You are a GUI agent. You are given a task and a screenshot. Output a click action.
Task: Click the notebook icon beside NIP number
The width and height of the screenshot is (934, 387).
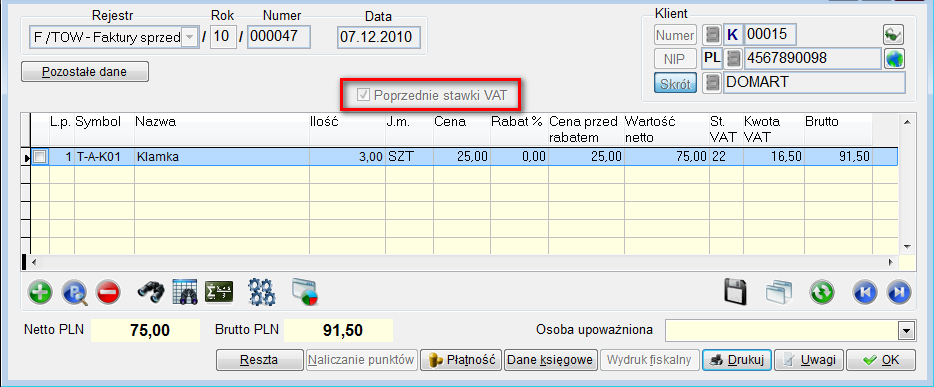[735, 58]
